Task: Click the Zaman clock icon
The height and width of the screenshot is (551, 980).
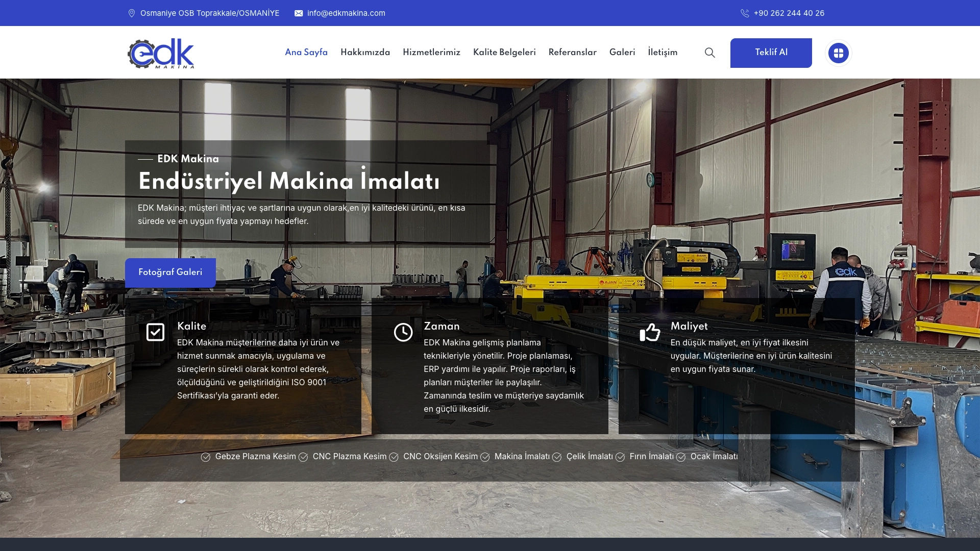Action: (403, 332)
